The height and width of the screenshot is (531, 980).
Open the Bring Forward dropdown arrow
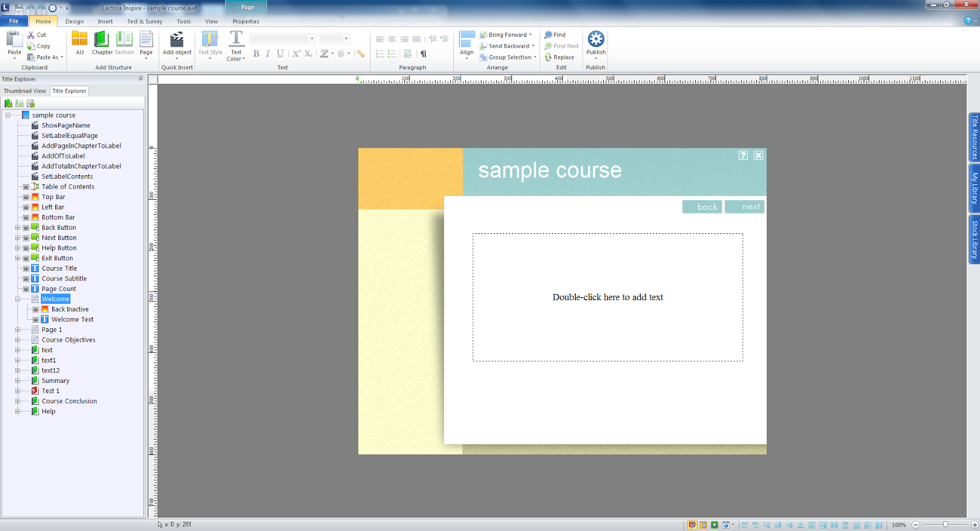coord(530,35)
